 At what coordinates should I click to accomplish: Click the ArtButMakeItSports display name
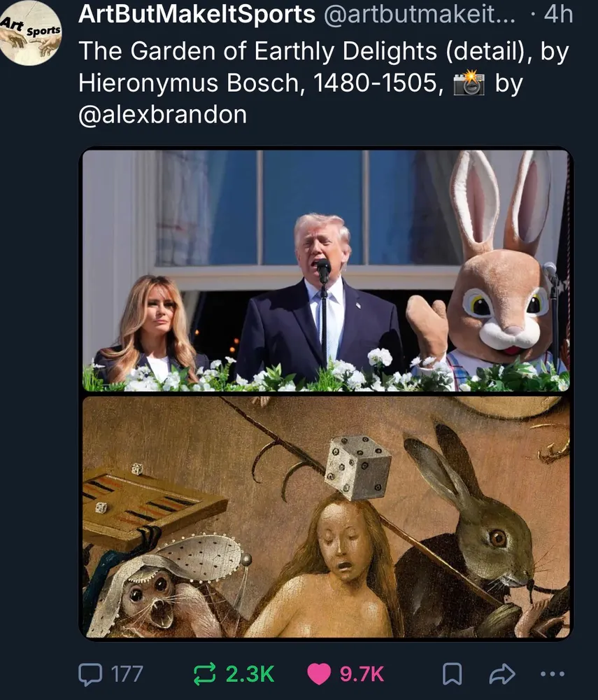pyautogui.click(x=197, y=15)
